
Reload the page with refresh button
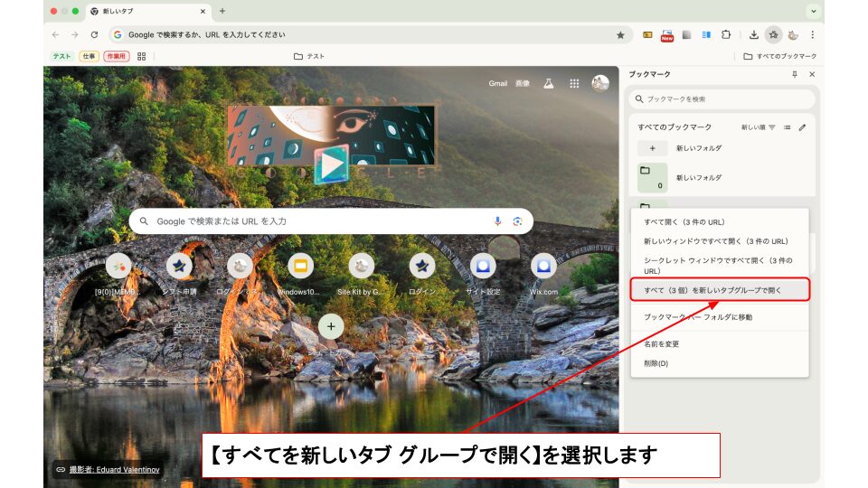[94, 35]
